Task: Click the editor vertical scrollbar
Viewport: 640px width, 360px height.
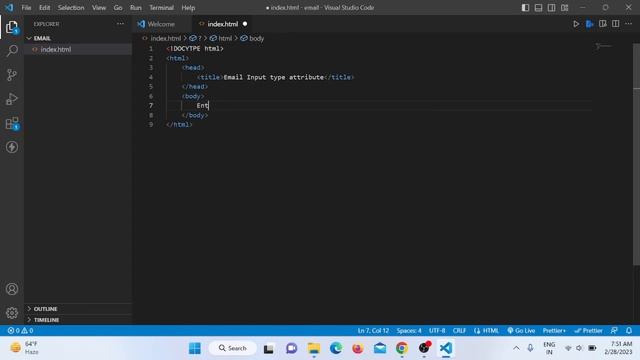Action: [636, 155]
